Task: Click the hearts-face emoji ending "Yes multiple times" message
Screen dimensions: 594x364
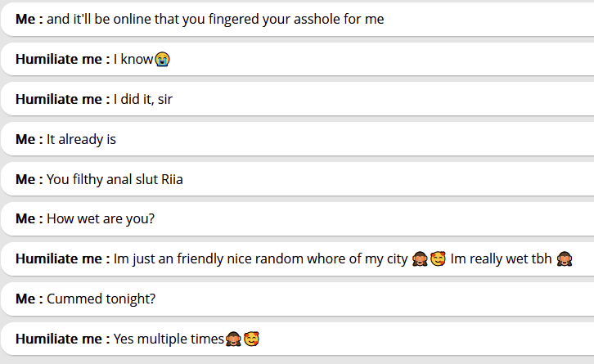Action: (x=250, y=339)
